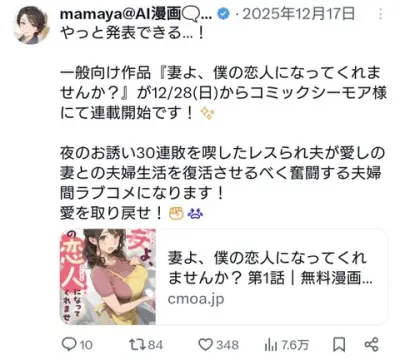Open the 2025年12月17日 post timestamp

[298, 14]
